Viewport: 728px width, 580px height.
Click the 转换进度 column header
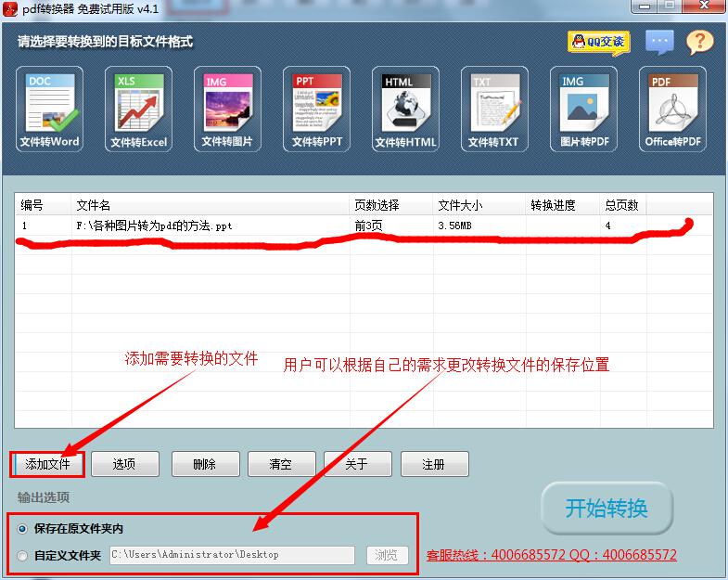coord(563,205)
